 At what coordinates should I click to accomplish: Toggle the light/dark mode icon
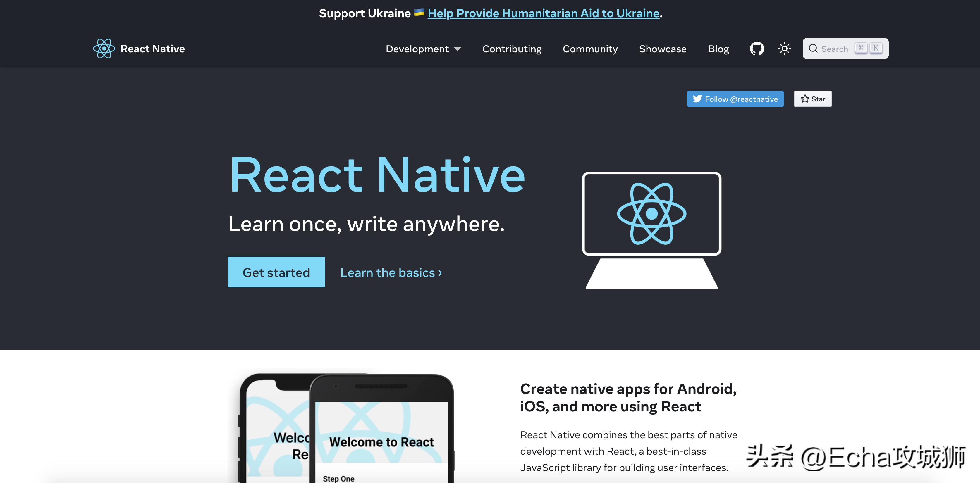coord(784,48)
